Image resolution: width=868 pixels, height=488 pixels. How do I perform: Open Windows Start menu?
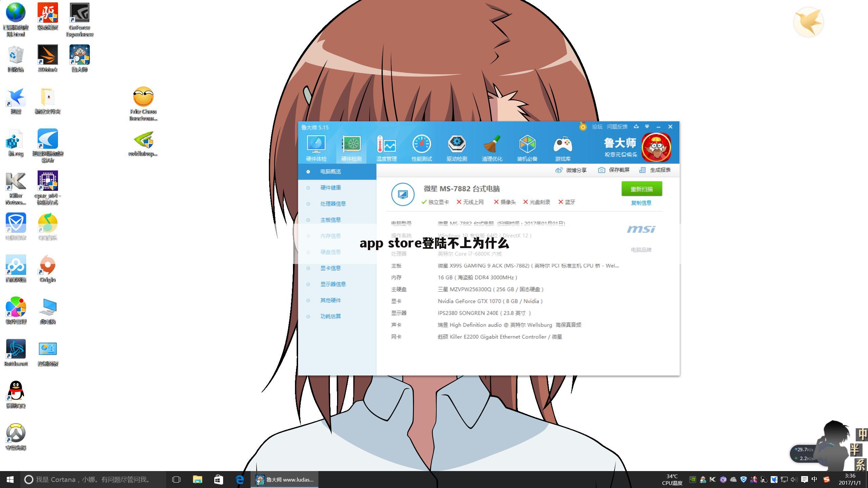tap(10, 480)
